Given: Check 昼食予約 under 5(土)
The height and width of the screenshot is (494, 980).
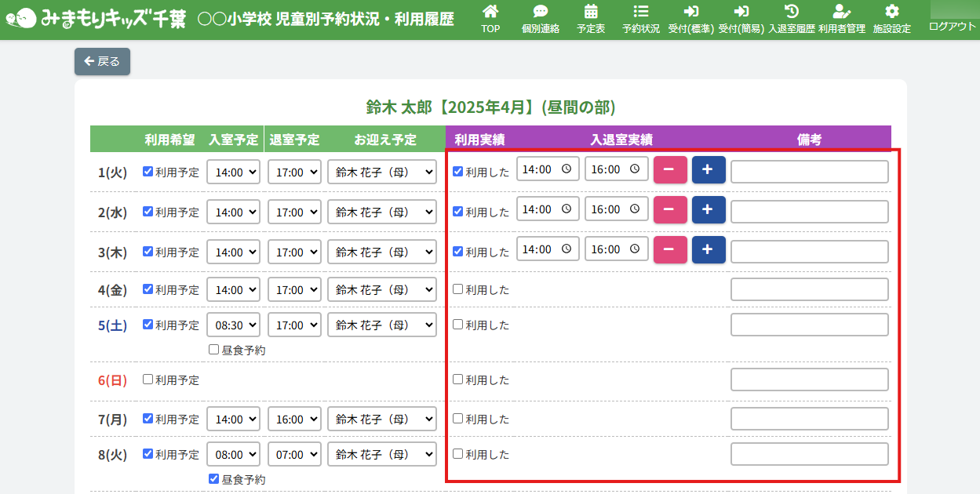Looking at the screenshot, I should coord(214,350).
